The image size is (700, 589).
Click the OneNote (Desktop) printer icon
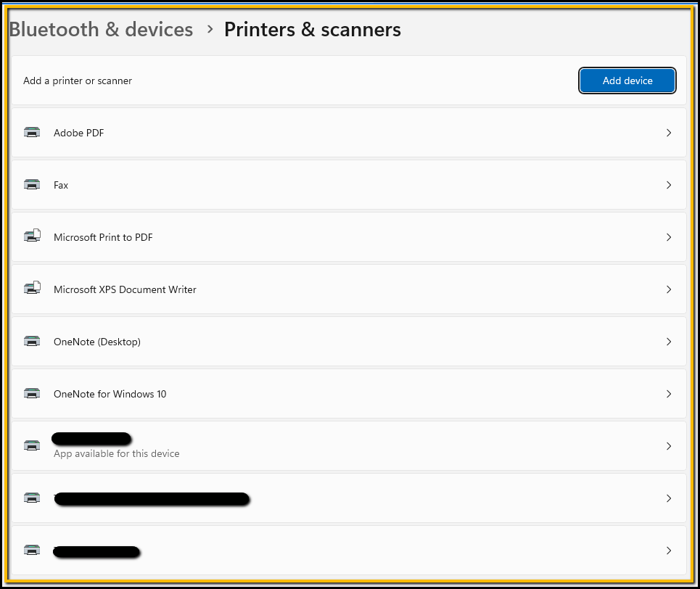click(32, 342)
